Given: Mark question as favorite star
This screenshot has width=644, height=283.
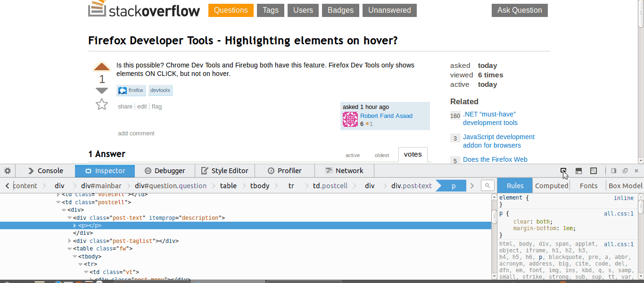Looking at the screenshot, I should click(102, 104).
